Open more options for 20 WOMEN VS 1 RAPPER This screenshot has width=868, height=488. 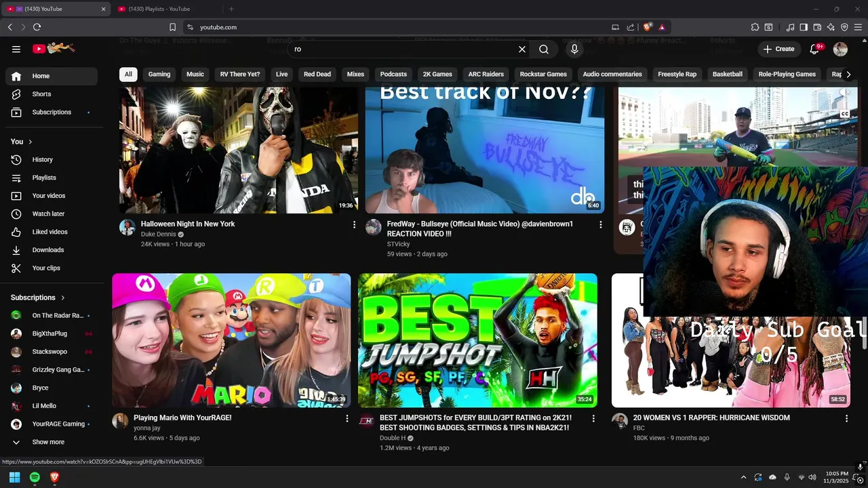coord(846,419)
